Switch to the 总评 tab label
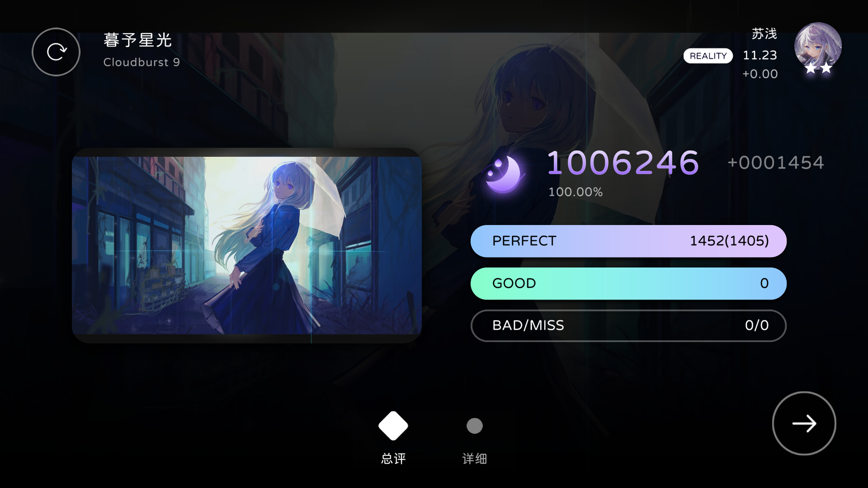 click(x=393, y=459)
